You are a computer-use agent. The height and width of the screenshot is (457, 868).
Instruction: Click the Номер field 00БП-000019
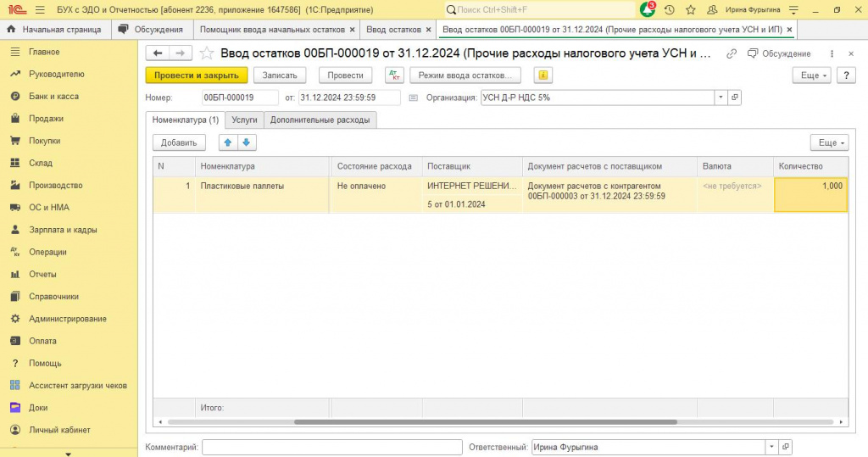coord(240,98)
